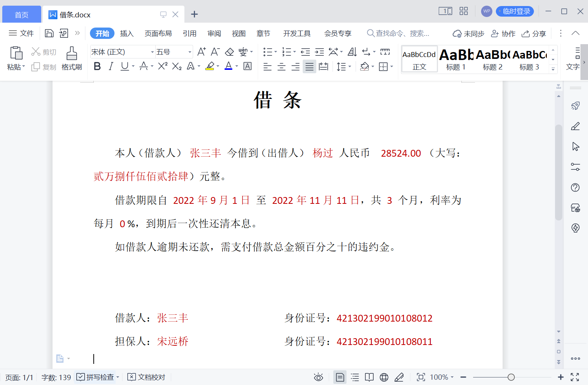
Task: Toggle italic text style
Action: pyautogui.click(x=111, y=66)
